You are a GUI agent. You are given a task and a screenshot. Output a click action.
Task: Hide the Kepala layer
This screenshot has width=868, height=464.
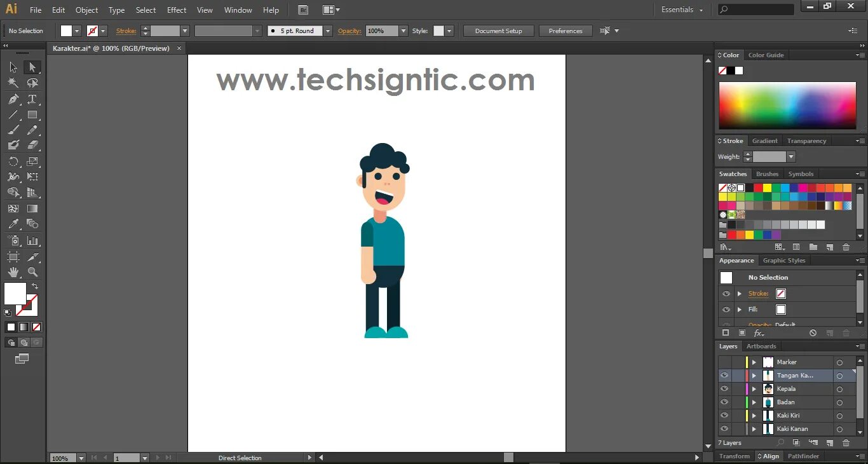pyautogui.click(x=724, y=388)
